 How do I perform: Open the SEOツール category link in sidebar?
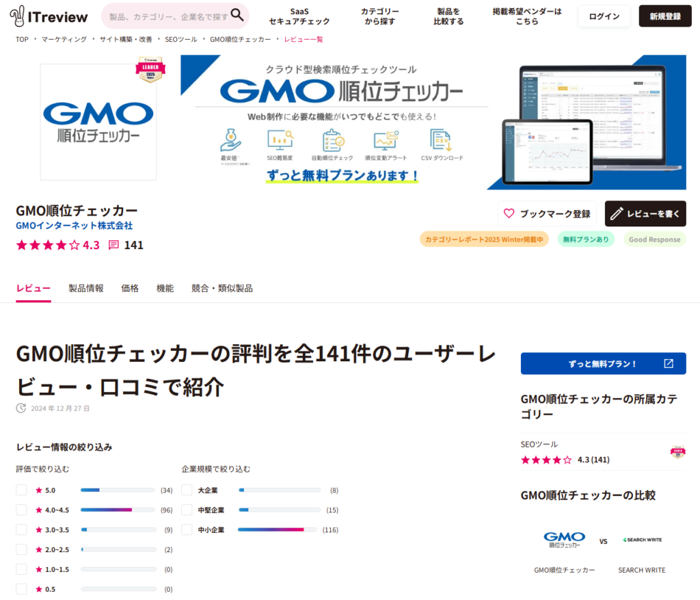coord(539,445)
